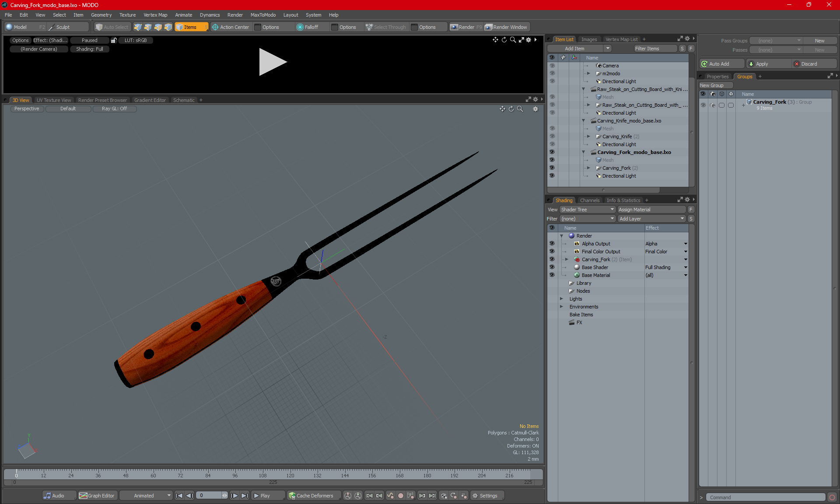Open the MaxToModo menu
Image resolution: width=840 pixels, height=504 pixels.
click(x=263, y=15)
